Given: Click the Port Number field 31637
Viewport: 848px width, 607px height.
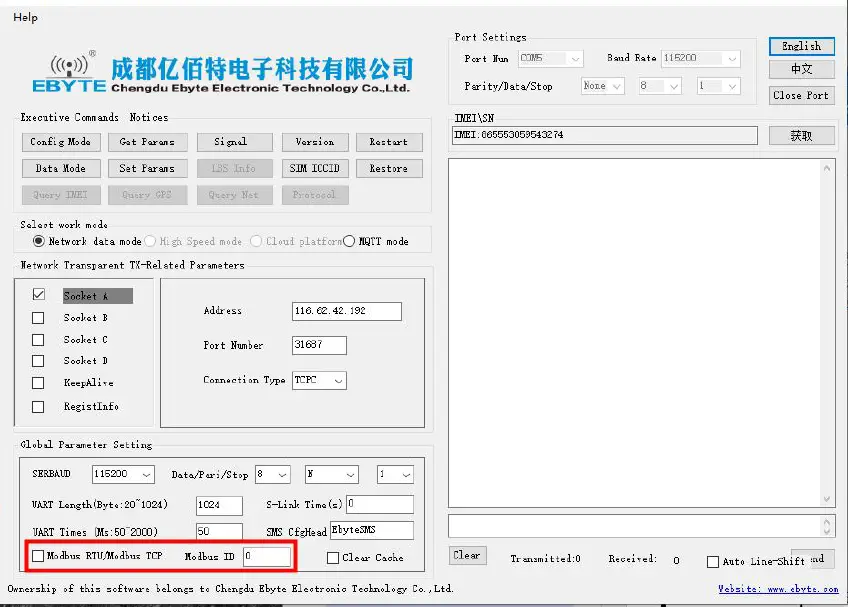Looking at the screenshot, I should [319, 345].
